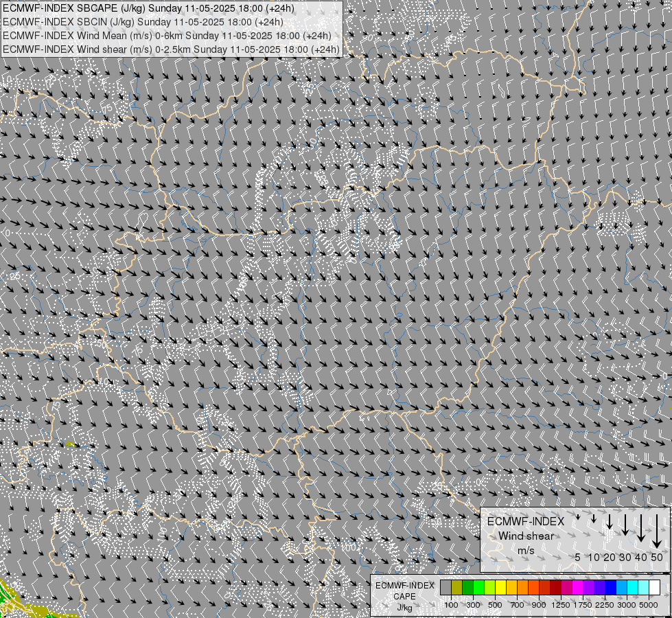Click the 900 tick label on CAPE scale
Screen dimensions: 672x618
point(539,605)
